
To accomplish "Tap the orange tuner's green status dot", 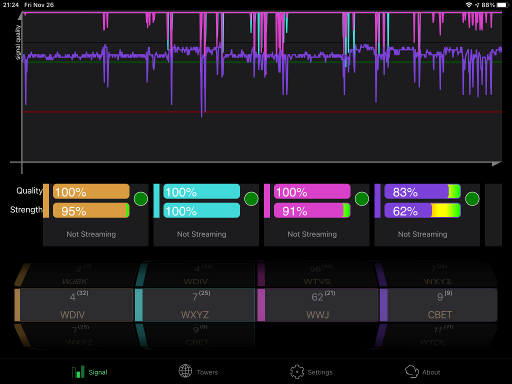I will coord(141,199).
